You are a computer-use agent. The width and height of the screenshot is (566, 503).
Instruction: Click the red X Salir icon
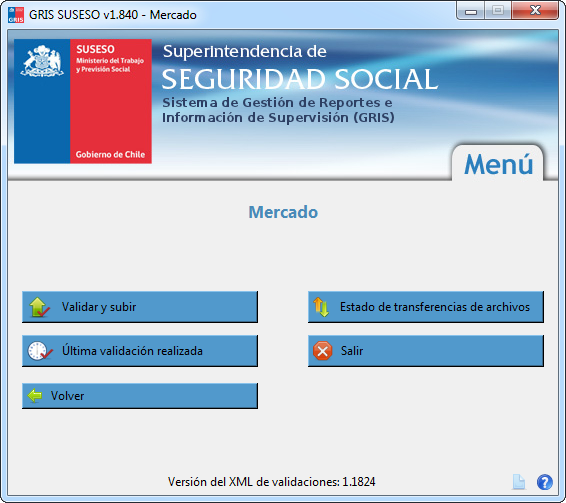323,351
